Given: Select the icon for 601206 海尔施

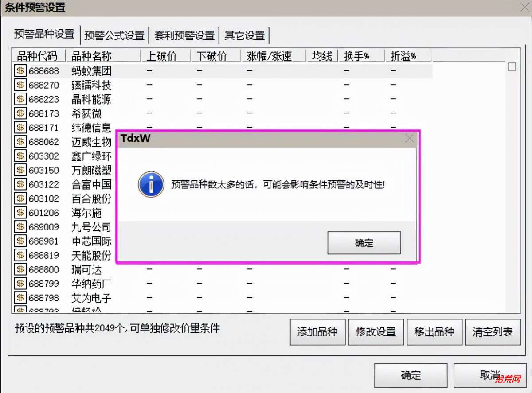Looking at the screenshot, I should click(x=20, y=212).
